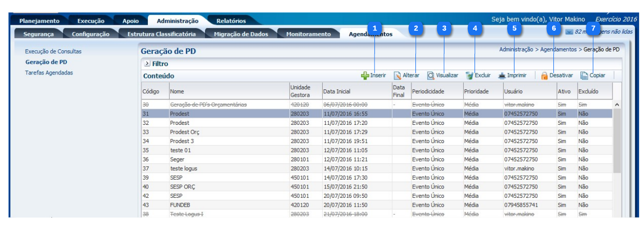
Task: Click the table scrollbar up arrow
Action: 617,105
